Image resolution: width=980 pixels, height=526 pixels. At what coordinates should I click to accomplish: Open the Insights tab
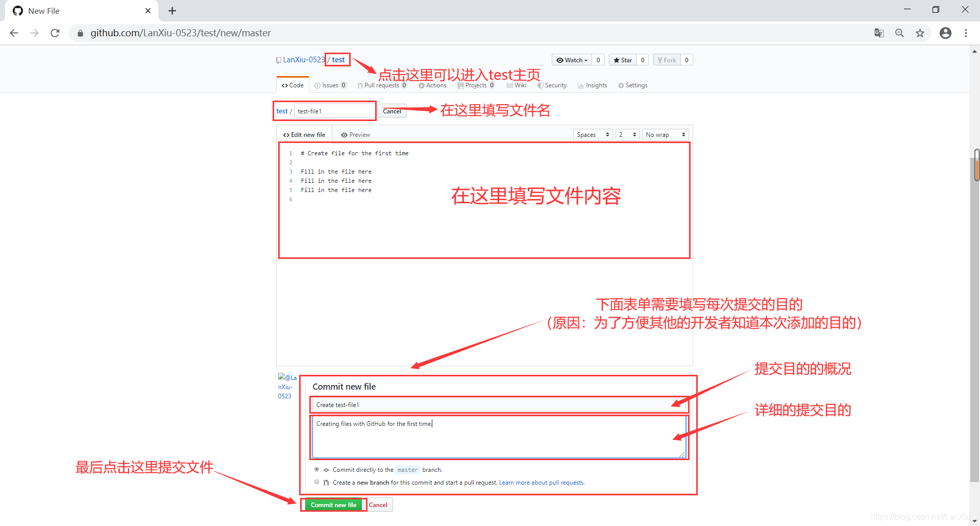pos(592,85)
